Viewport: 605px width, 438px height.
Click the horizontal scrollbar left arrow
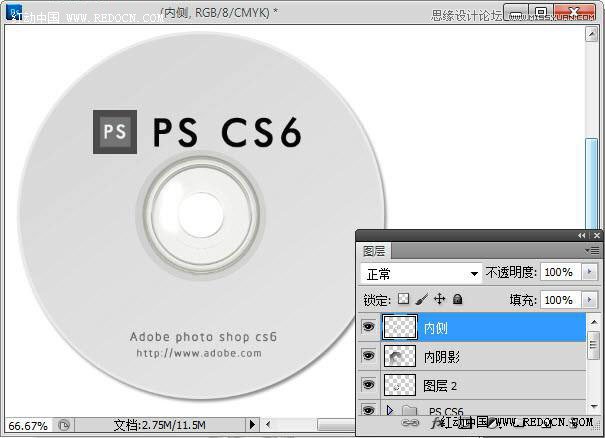pyautogui.click(x=268, y=425)
